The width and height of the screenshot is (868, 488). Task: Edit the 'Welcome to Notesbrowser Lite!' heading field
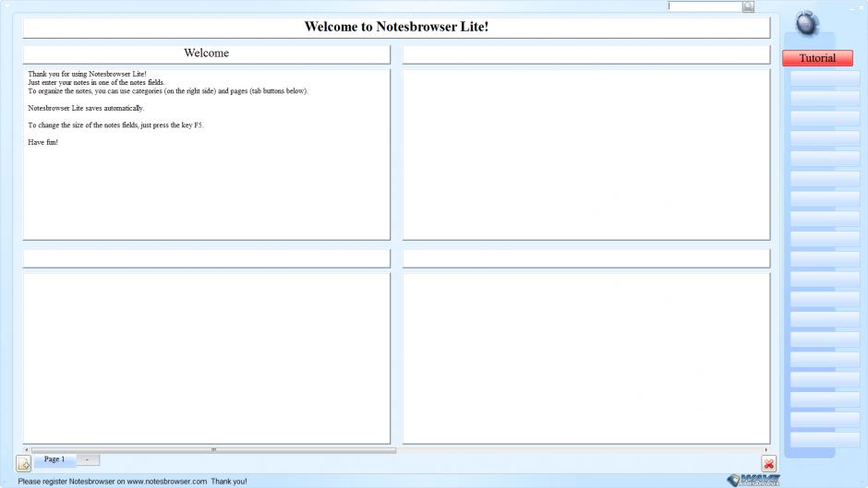point(396,27)
